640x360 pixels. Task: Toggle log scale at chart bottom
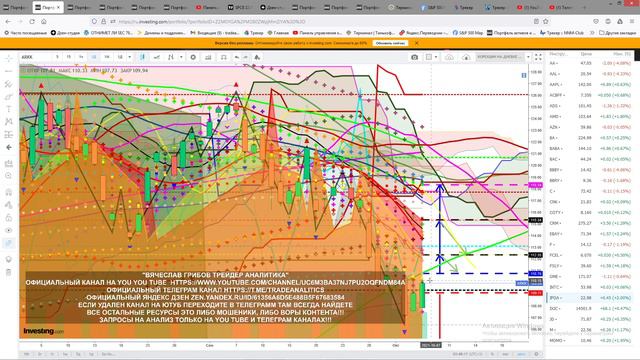505,354
